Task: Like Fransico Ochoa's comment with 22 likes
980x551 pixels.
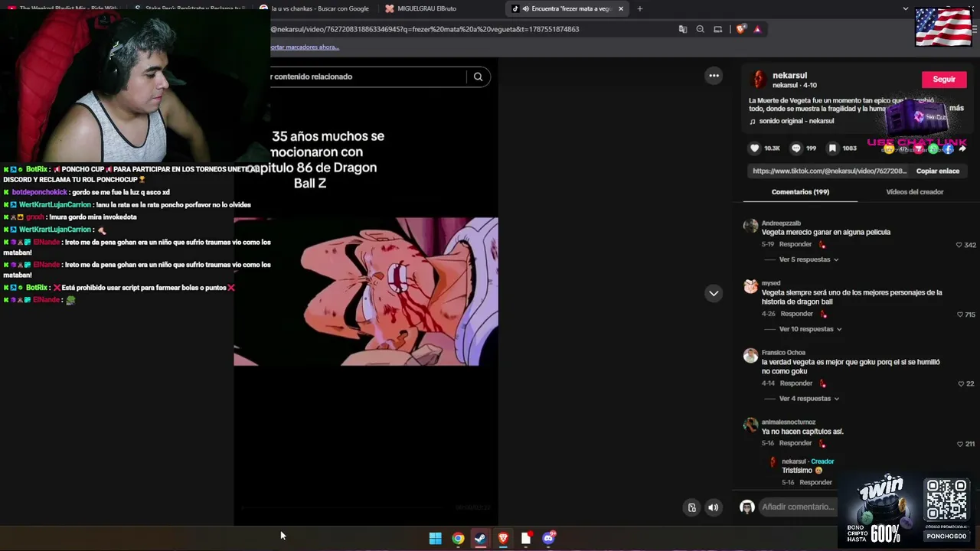Action: tap(961, 383)
